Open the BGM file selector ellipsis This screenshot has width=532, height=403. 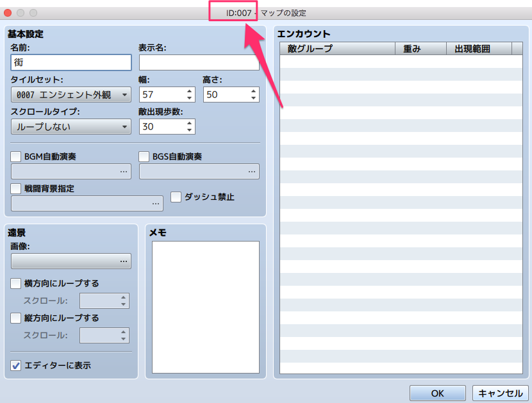124,172
